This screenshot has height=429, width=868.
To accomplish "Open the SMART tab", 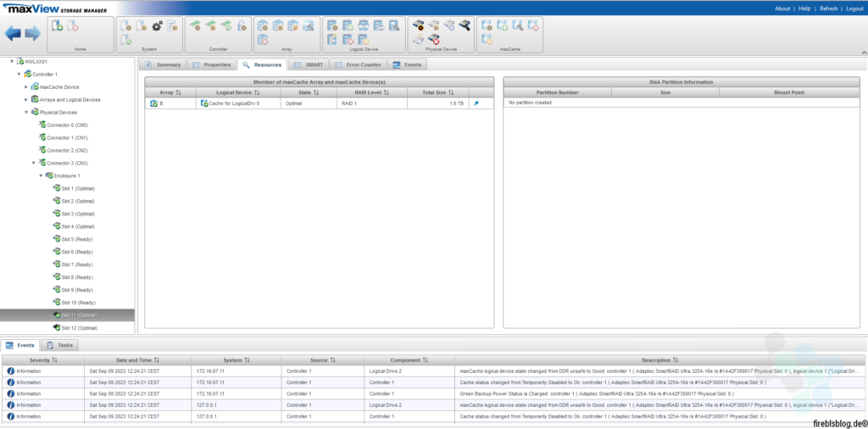I will click(x=309, y=64).
